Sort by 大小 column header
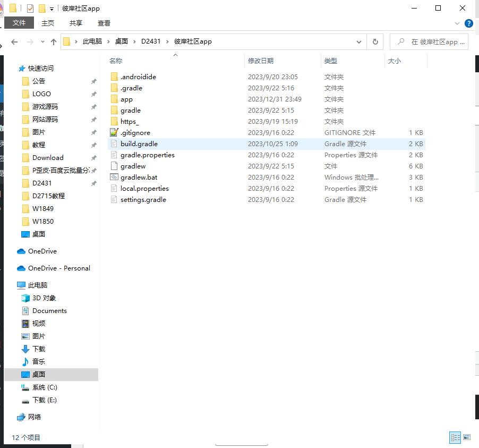Screen dimensions: 479x448 (x=406, y=61)
